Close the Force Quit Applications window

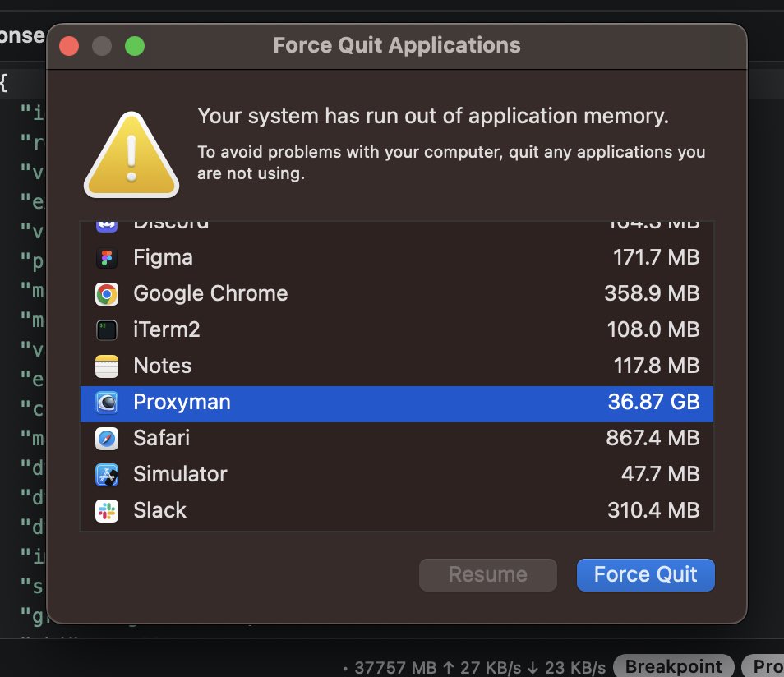[69, 46]
